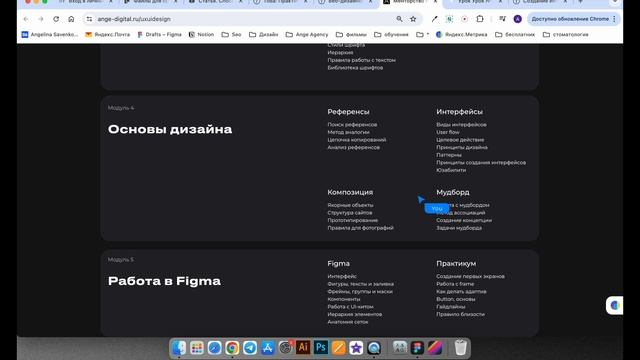Activate the eyedropper extension icon

pyautogui.click(x=434, y=19)
